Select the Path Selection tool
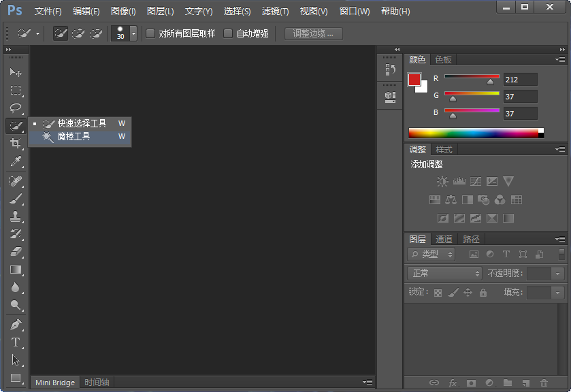 coord(16,360)
